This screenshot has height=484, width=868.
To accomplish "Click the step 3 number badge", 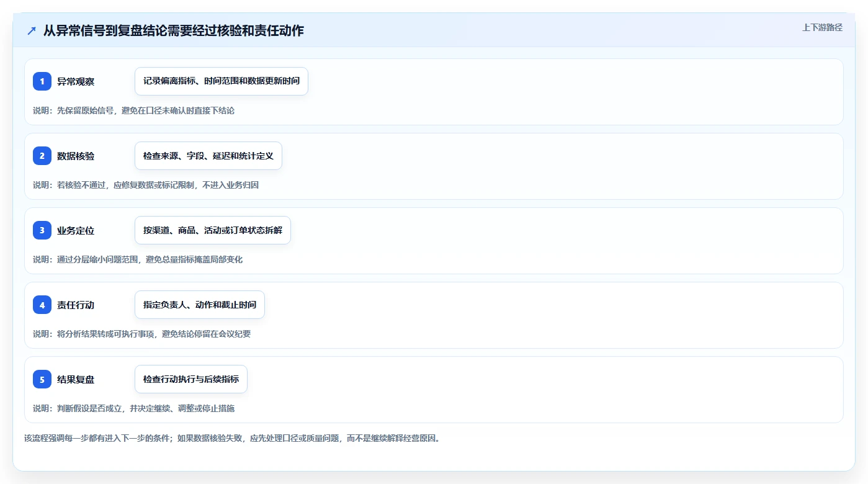I will point(42,230).
